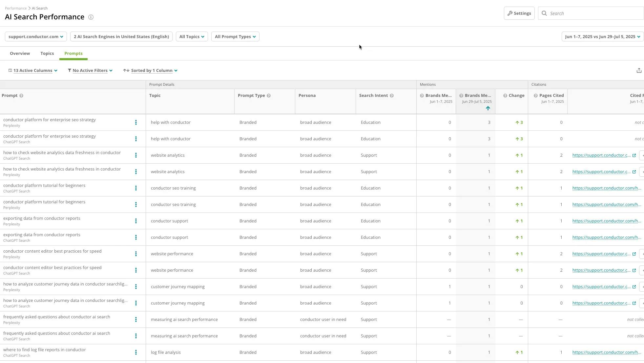644x363 pixels.
Task: Open external link icon in website analytics ChatGPT row
Action: (x=634, y=155)
